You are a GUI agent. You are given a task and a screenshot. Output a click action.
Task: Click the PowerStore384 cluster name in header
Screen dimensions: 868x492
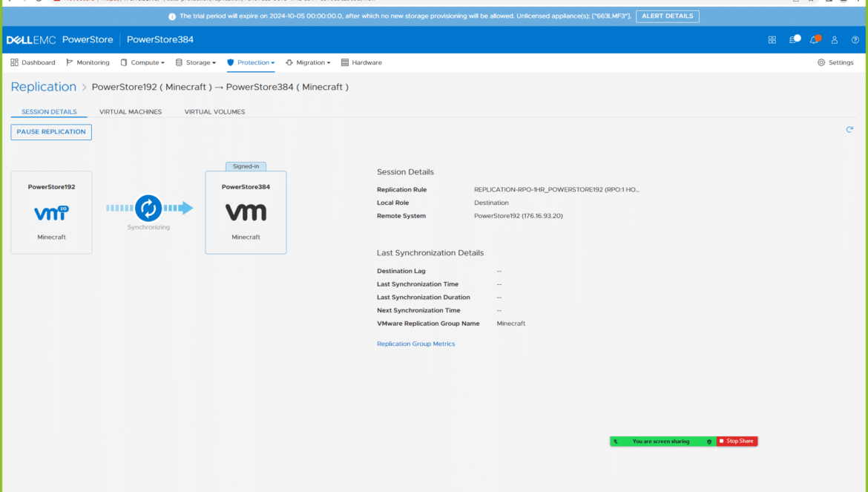[160, 40]
